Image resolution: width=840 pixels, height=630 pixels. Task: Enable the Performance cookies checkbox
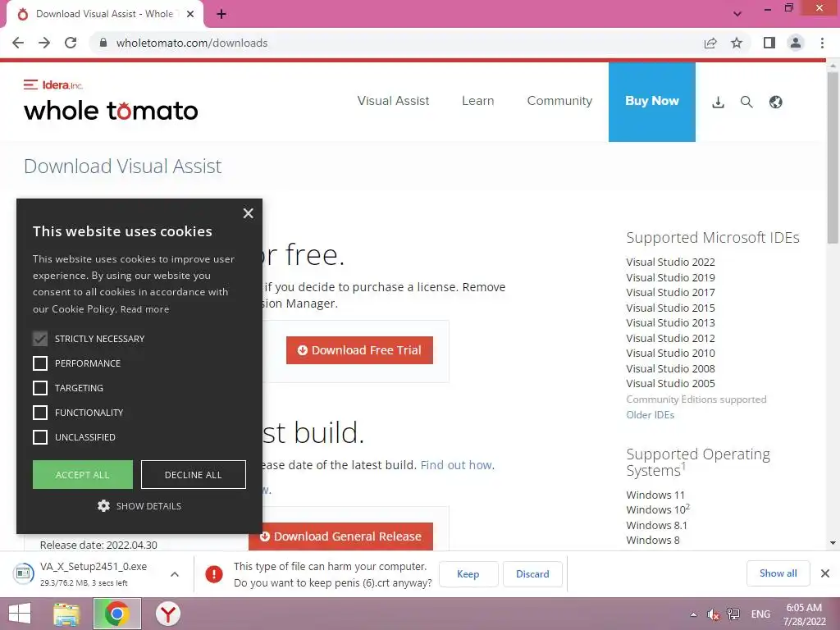tap(40, 363)
